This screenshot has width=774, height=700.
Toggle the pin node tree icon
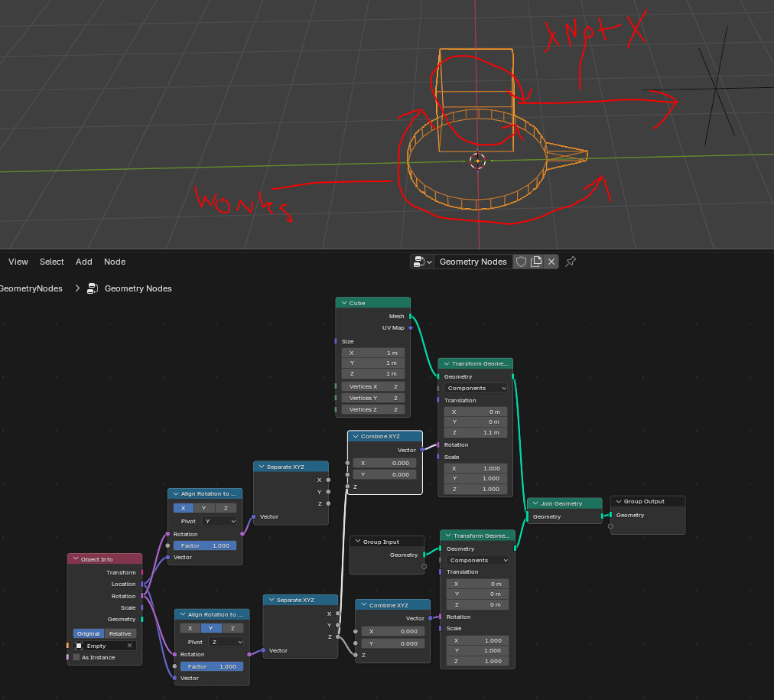pyautogui.click(x=571, y=262)
